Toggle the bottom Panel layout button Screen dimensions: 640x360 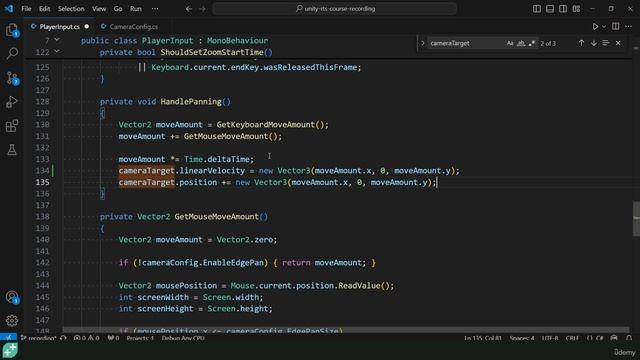point(550,8)
